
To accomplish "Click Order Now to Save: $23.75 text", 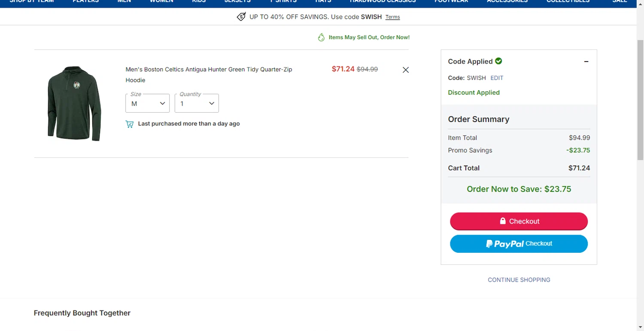I will click(519, 189).
